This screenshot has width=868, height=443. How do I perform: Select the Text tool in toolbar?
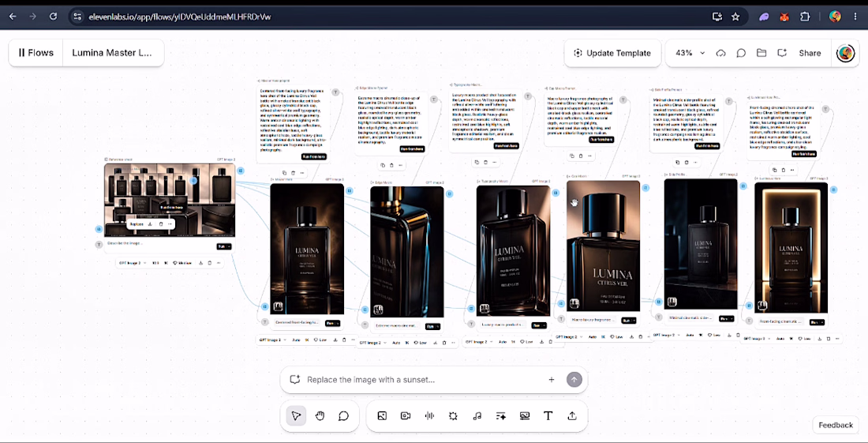tap(548, 416)
